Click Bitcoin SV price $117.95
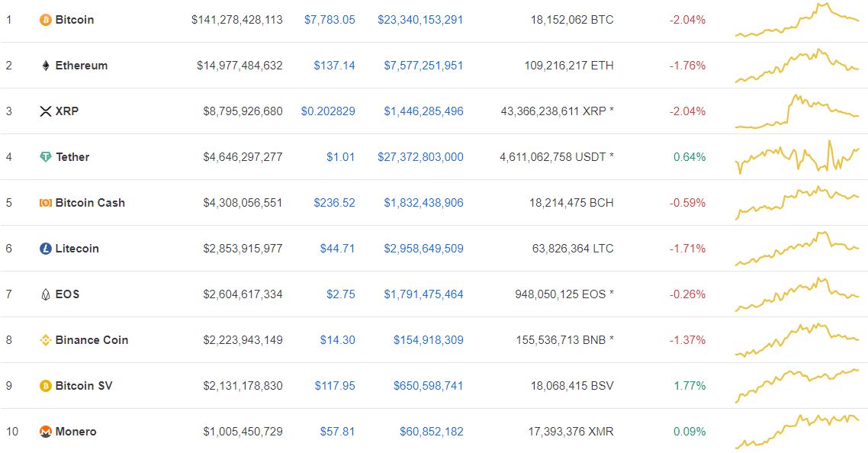Screen dimensions: 868x453 pos(335,386)
